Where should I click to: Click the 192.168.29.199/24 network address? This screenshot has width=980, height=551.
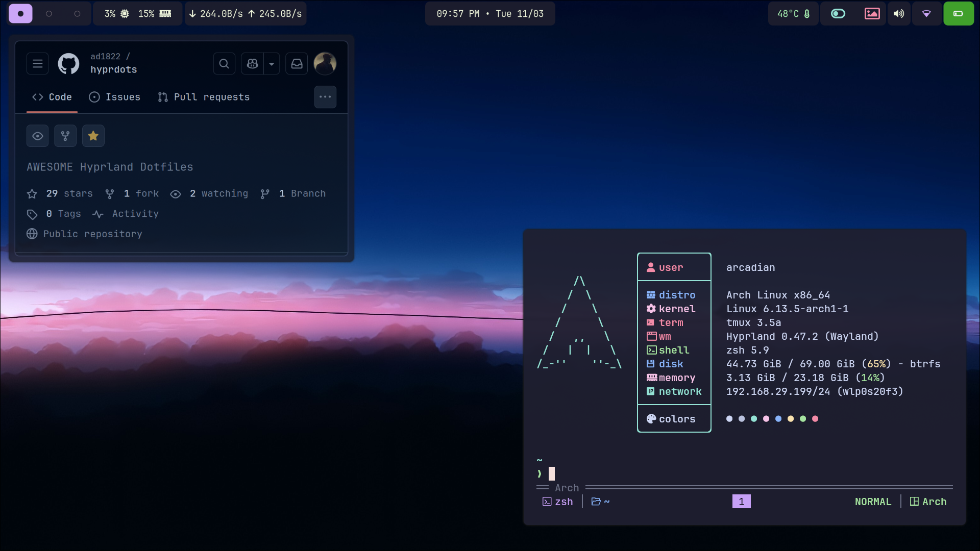pos(779,392)
